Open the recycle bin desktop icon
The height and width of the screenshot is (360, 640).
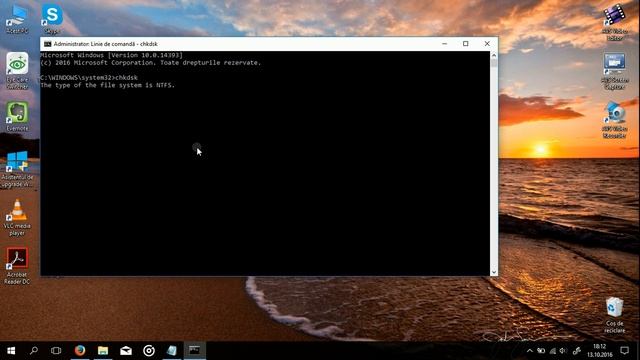pos(614,315)
